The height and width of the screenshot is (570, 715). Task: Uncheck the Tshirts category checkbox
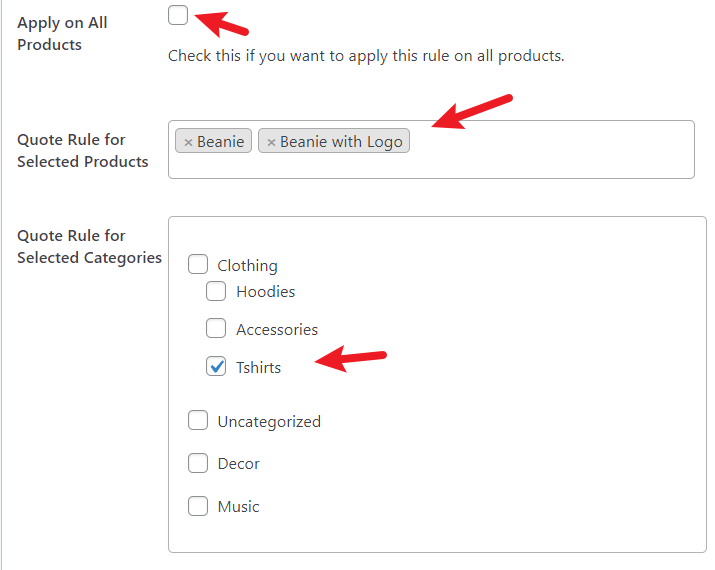pyautogui.click(x=216, y=366)
